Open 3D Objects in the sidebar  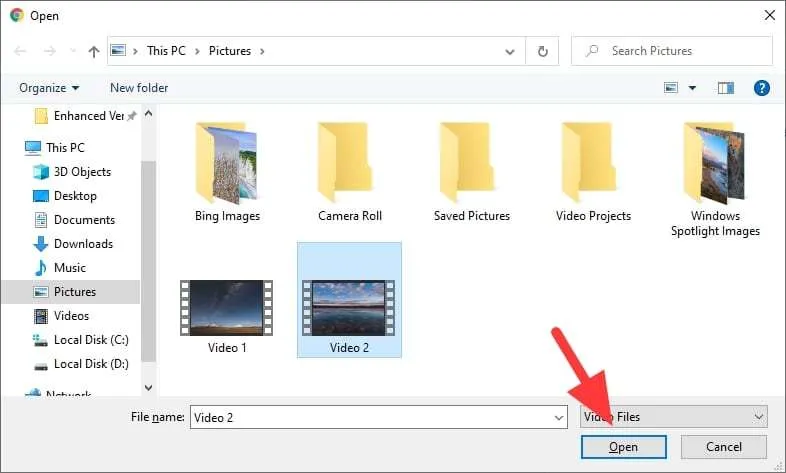click(x=72, y=172)
